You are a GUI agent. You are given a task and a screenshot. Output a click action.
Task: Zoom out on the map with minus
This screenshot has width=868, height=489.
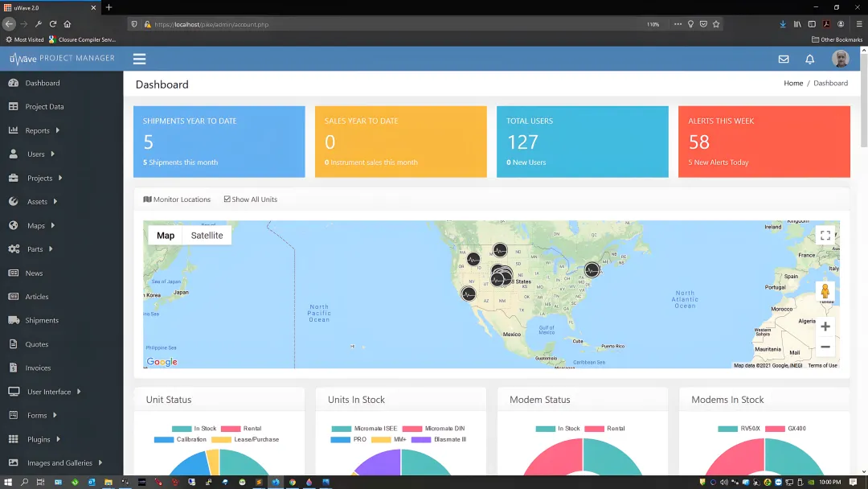(825, 347)
